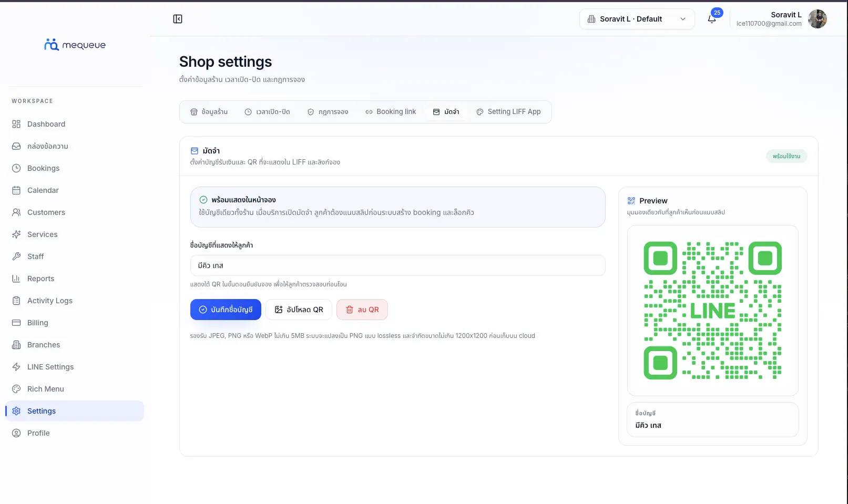Click the Preview heading QR icon
This screenshot has height=504, width=848.
click(631, 201)
